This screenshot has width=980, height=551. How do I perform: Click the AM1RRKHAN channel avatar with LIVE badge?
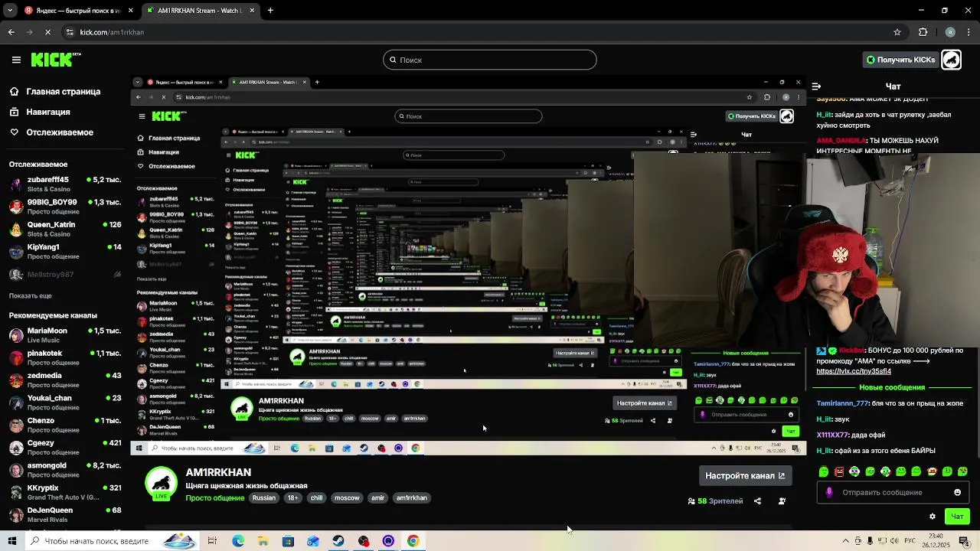pyautogui.click(x=161, y=484)
